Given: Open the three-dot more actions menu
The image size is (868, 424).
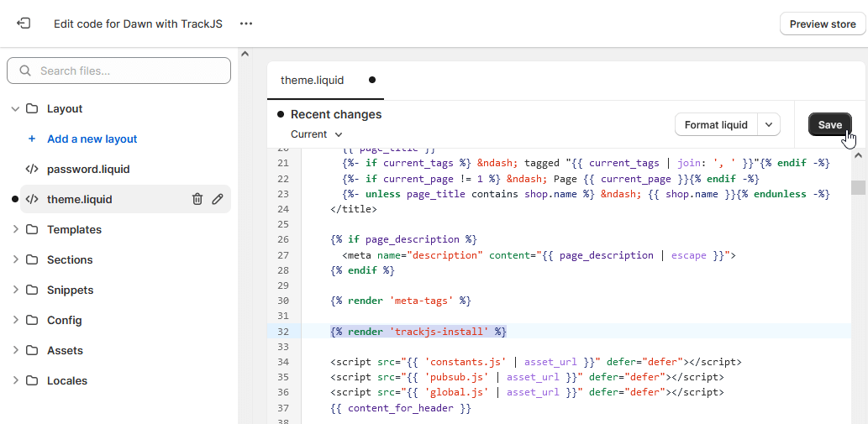Looking at the screenshot, I should pos(246,24).
